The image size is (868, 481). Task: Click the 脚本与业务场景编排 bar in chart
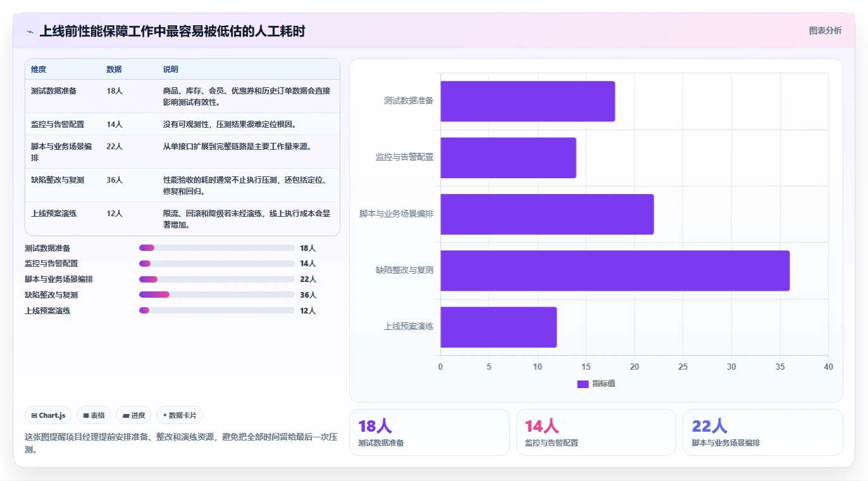pos(547,214)
